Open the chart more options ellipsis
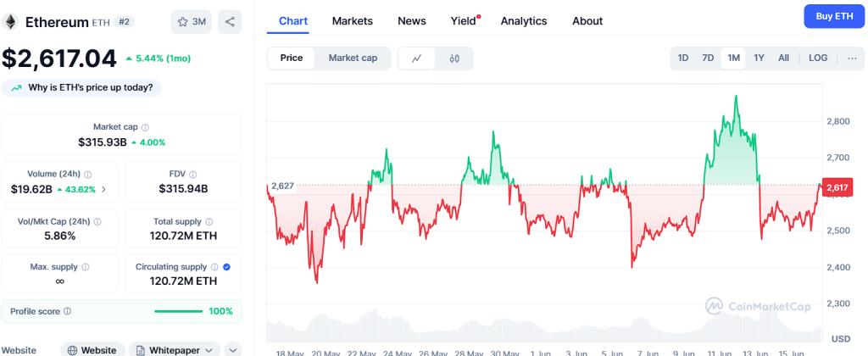 pos(852,58)
